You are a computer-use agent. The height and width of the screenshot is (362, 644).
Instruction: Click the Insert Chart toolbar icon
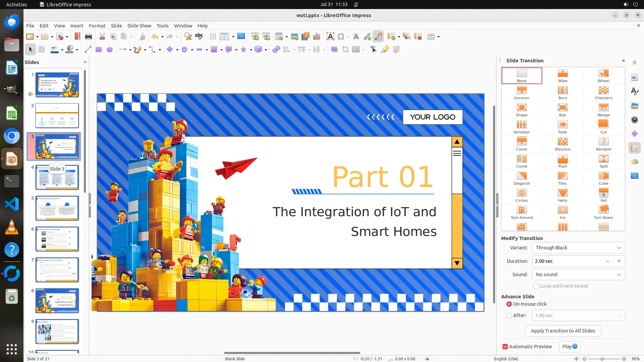[316, 37]
